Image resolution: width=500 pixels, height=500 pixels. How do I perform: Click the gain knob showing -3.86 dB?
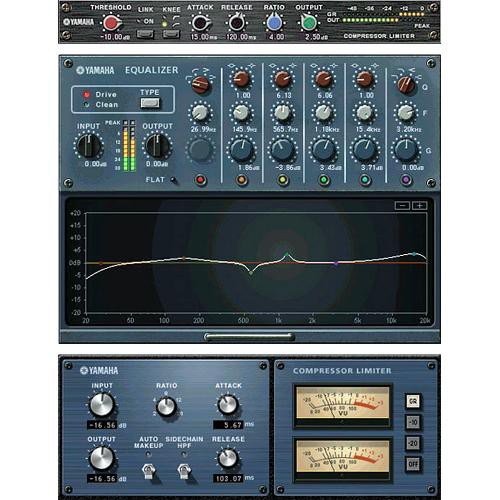[x=283, y=150]
